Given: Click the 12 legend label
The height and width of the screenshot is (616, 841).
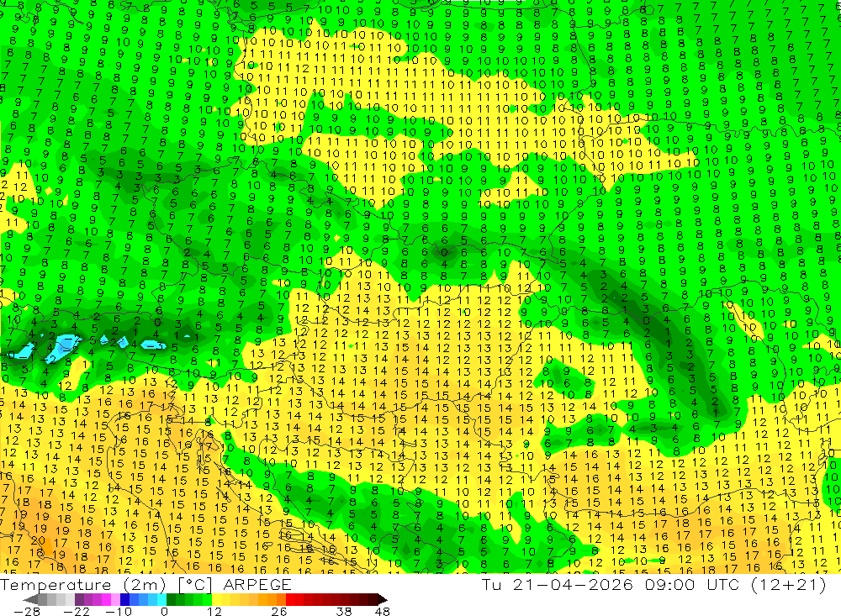Looking at the screenshot, I should point(214,611).
